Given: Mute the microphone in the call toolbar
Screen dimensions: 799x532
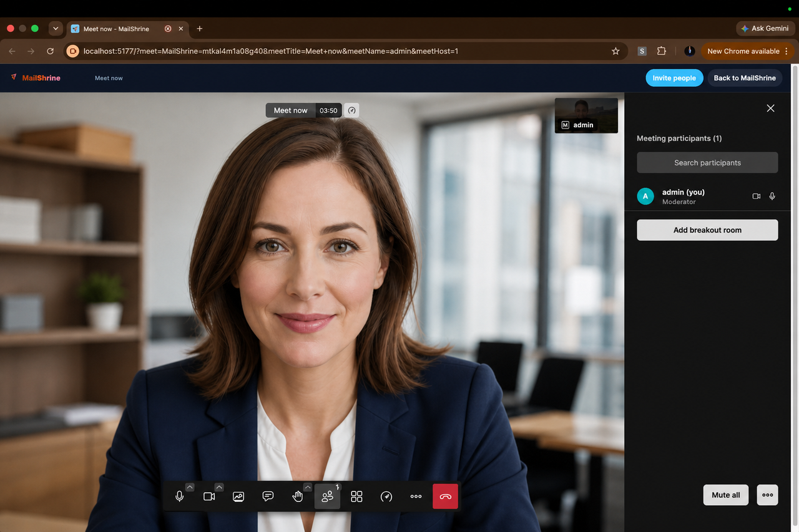Looking at the screenshot, I should 180,496.
